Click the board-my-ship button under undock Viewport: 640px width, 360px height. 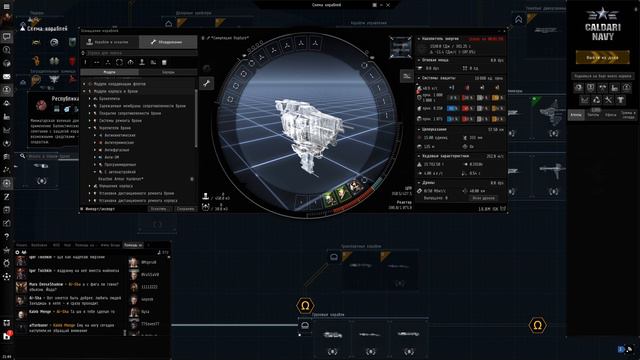coord(602,76)
